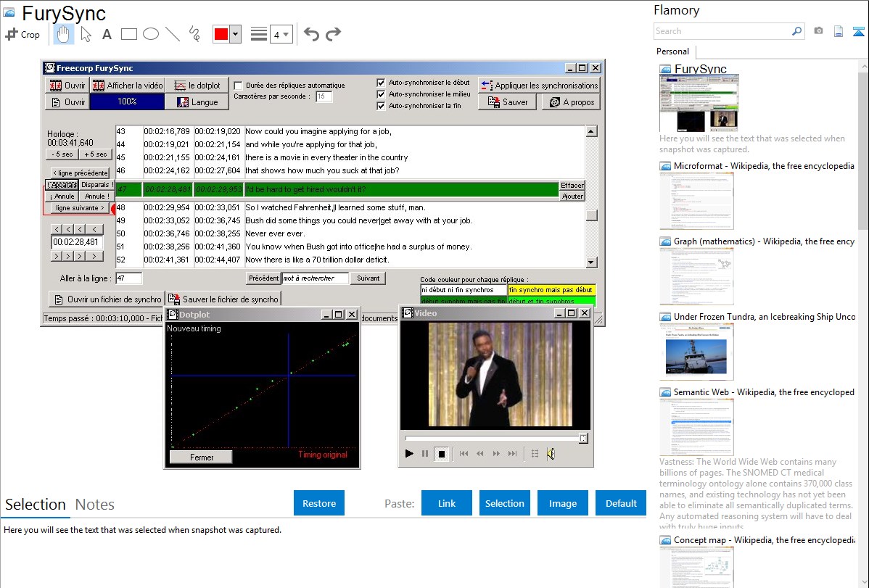Toggle Durée des répliques automatique checkbox
Screen dimensions: 869x588
point(239,86)
